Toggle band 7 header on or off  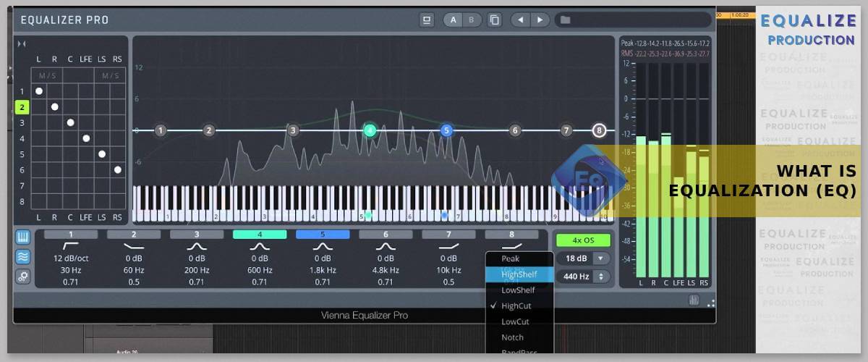(x=448, y=235)
